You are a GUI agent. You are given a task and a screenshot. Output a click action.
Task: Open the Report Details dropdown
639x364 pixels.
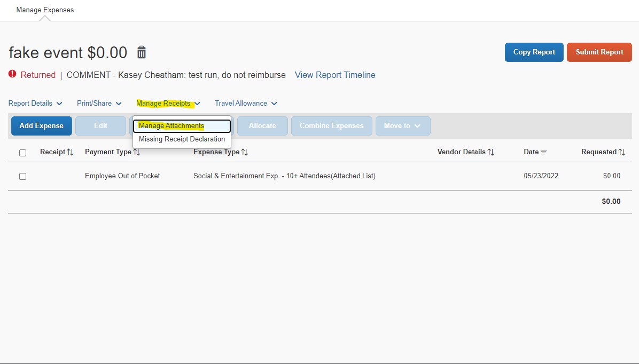35,103
